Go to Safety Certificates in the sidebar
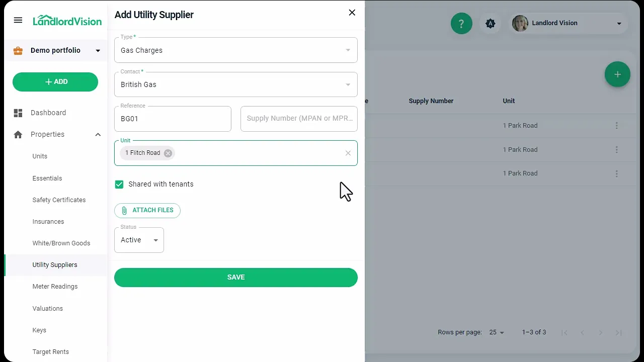 [59, 200]
